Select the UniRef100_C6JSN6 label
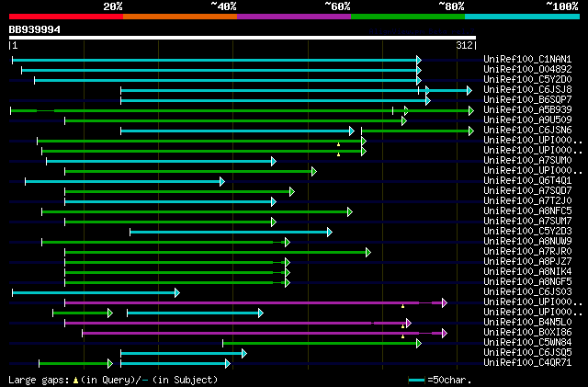The image size is (588, 387). [527, 130]
